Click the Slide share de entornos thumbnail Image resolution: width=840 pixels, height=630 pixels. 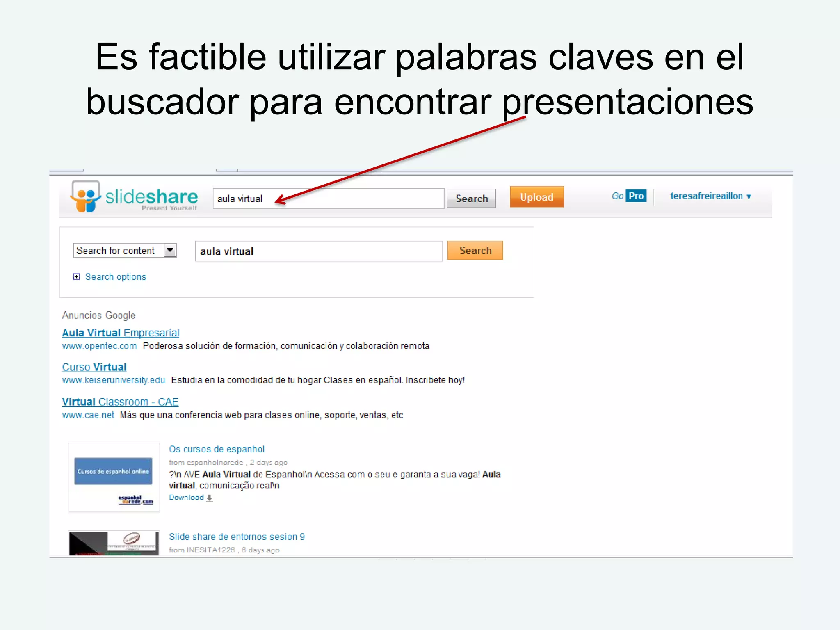[114, 543]
